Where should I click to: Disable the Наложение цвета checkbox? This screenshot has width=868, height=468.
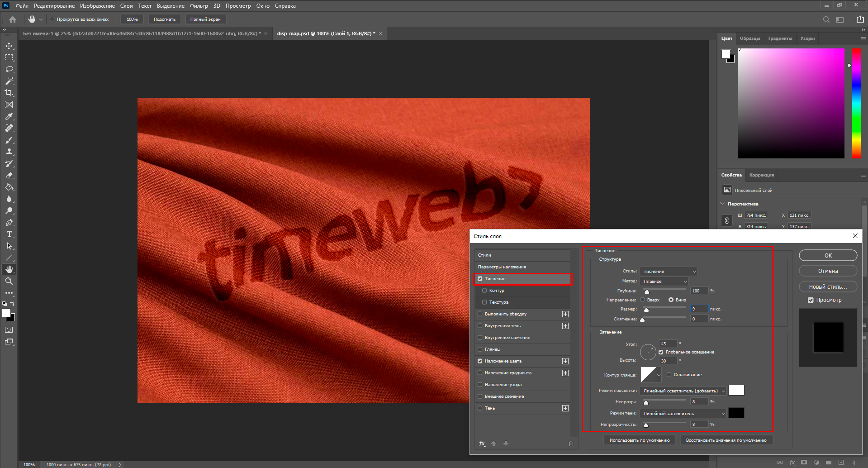pos(480,361)
